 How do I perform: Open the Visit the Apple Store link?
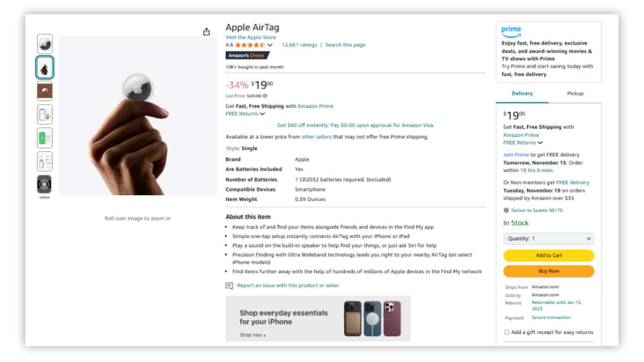pos(250,37)
